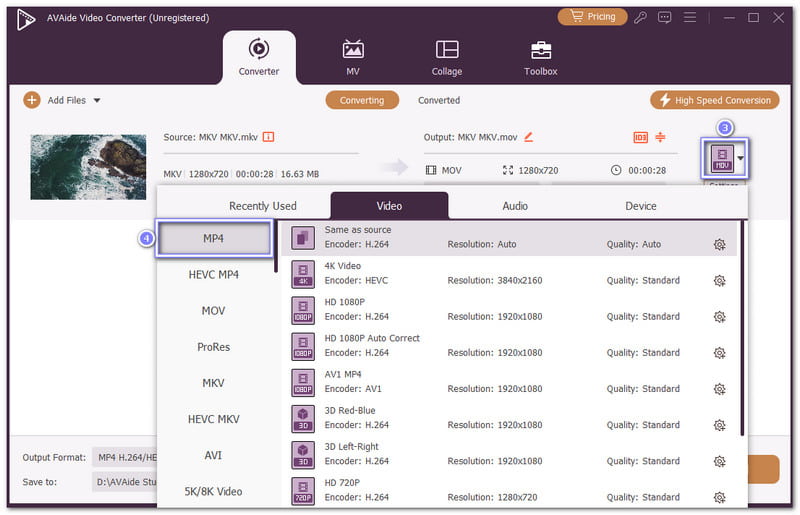Image resolution: width=800 pixels, height=515 pixels.
Task: Open the Collage tab
Action: [x=447, y=57]
